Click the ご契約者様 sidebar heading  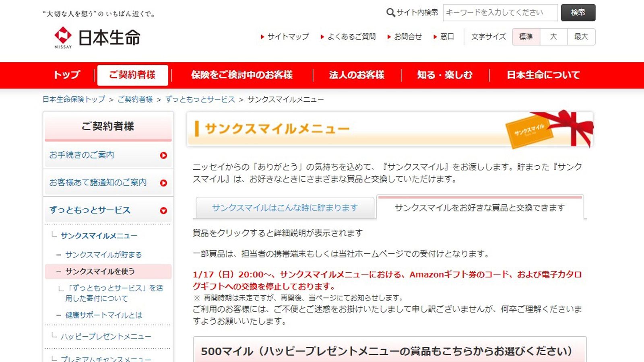[108, 126]
